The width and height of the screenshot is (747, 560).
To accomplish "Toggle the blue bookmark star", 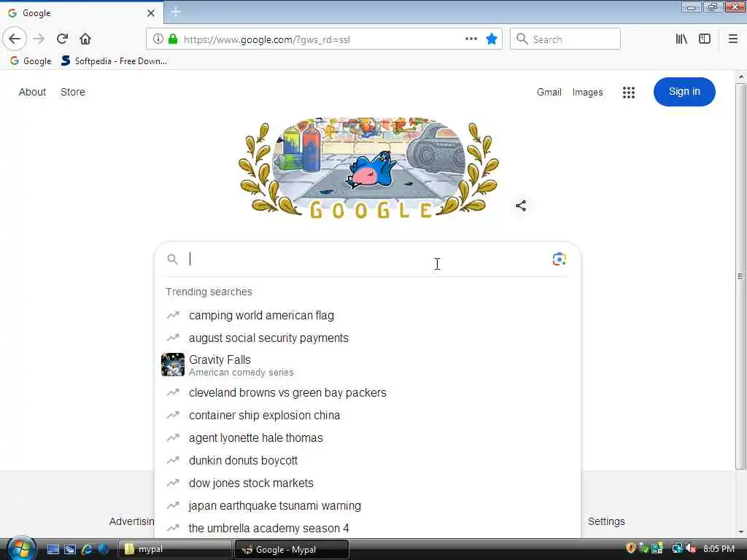I will tap(492, 39).
